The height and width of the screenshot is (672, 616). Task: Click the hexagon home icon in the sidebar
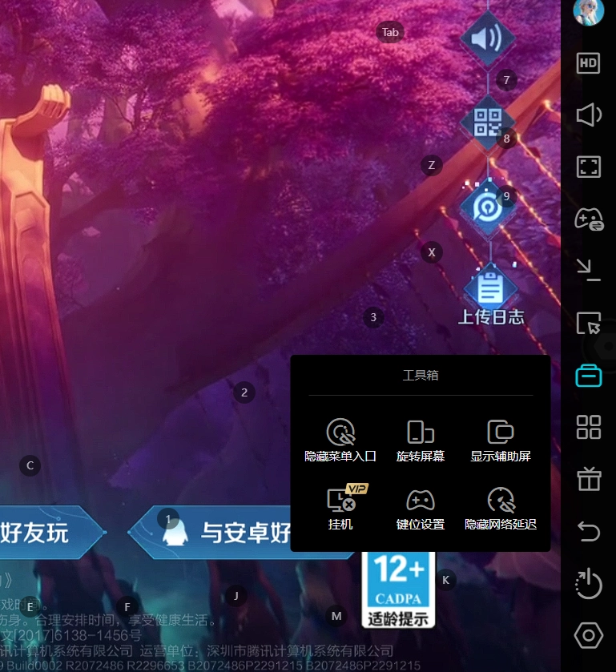tap(589, 635)
